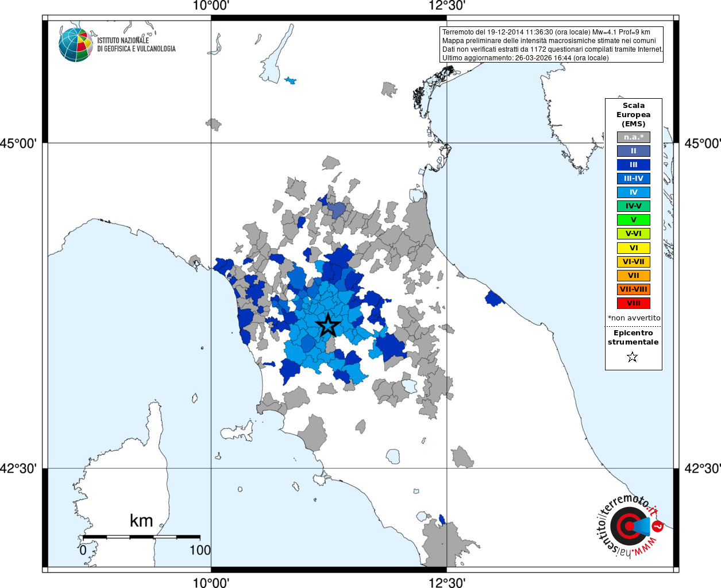Select the intensity III legend swatch

point(634,165)
